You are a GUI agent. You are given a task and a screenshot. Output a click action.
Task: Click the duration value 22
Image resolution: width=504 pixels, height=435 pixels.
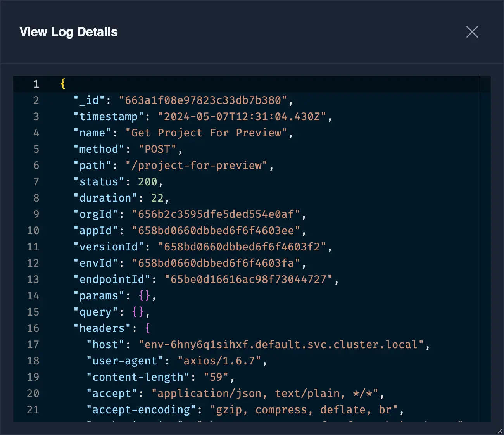157,198
